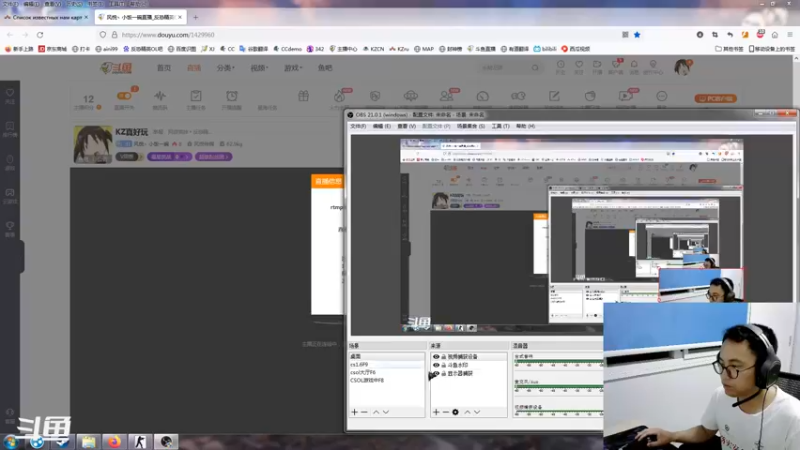Viewport: 800px width, 450px height.
Task: Open alarm clock reminder icon
Action: click(x=232, y=96)
